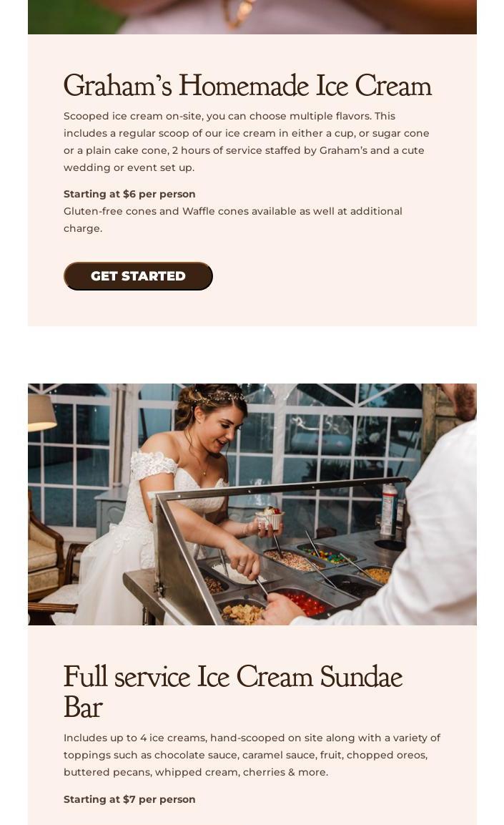This screenshot has height=825, width=504.
Task: Click the Starting at $7 per person text
Action: tap(129, 799)
